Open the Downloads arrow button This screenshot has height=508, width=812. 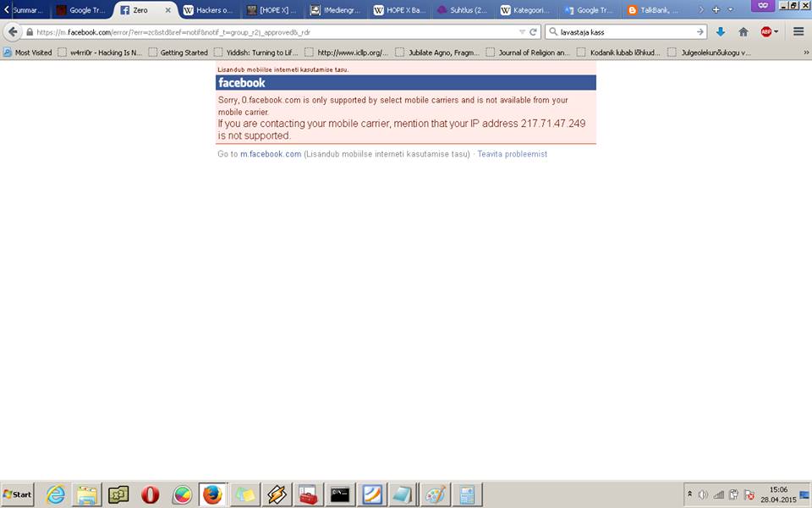[721, 32]
